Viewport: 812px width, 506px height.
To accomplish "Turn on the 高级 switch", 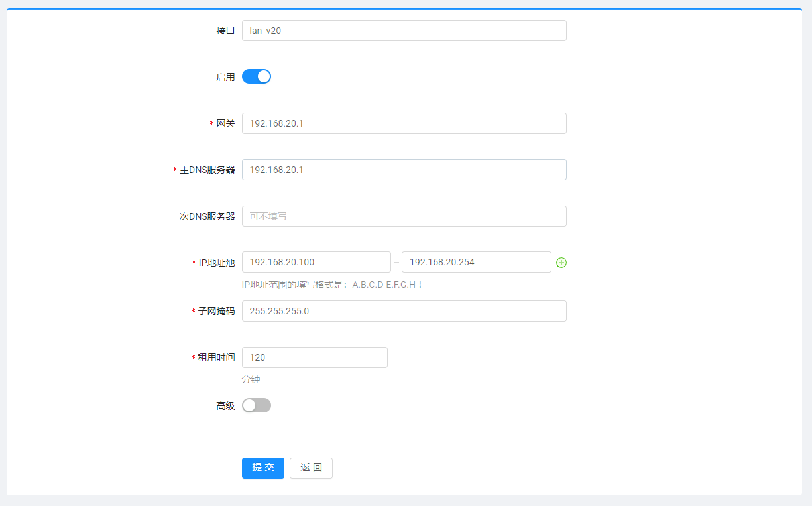I will 257,405.
